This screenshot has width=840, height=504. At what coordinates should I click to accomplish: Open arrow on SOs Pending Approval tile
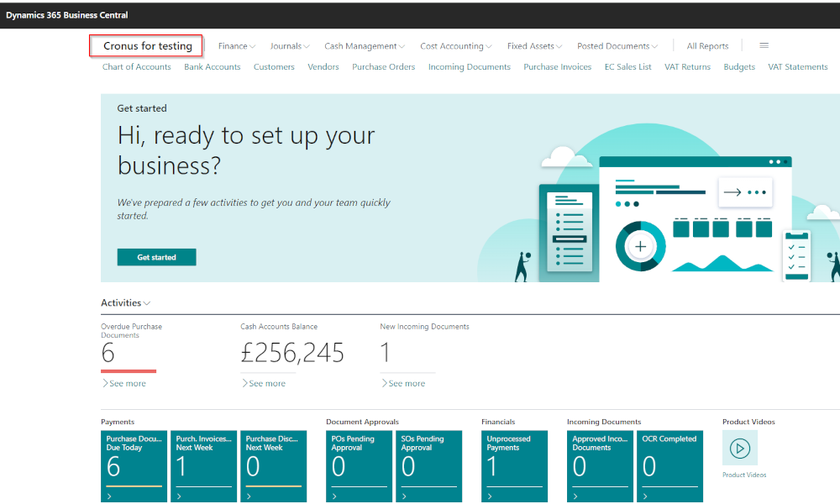[404, 496]
